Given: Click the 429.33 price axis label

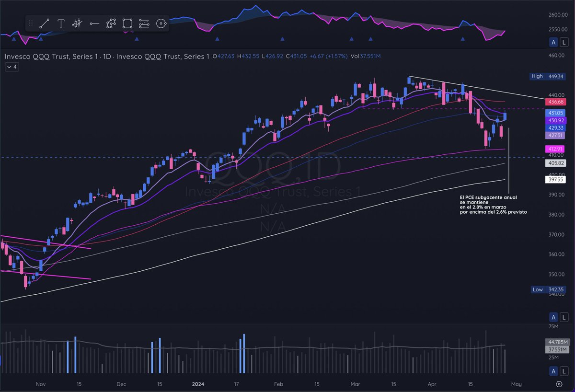Looking at the screenshot, I should click(x=556, y=128).
